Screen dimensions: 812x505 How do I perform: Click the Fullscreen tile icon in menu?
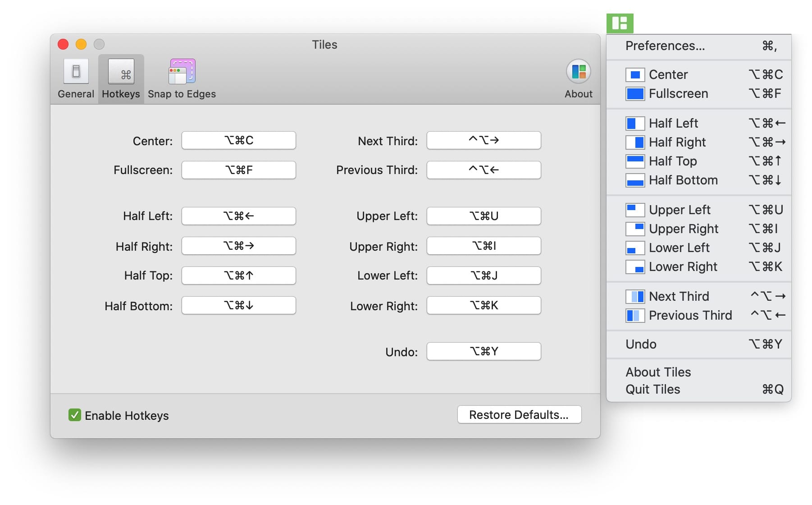click(635, 94)
